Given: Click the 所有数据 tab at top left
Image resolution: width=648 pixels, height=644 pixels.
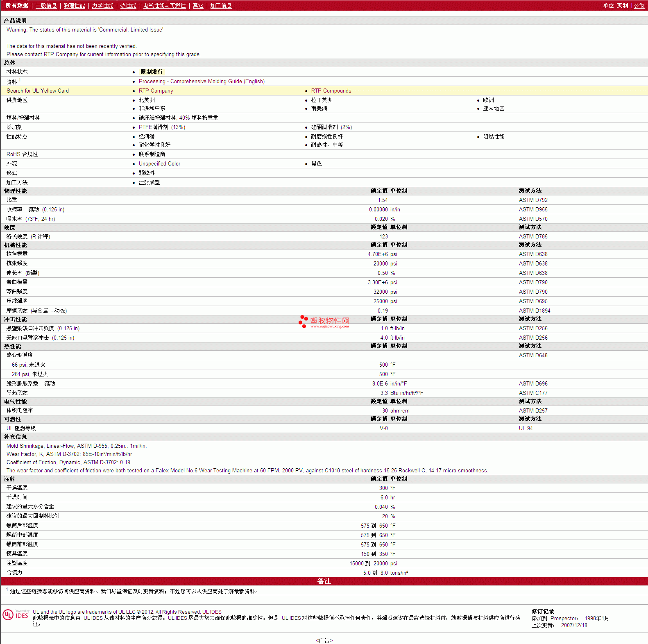Looking at the screenshot, I should [x=17, y=6].
